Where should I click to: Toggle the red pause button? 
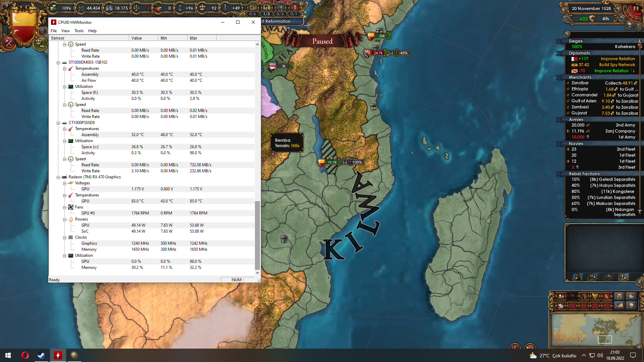coord(636,9)
